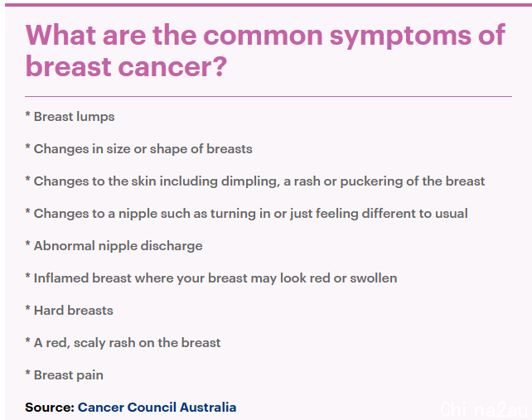Click the pink bar at top of box
The height and width of the screenshot is (420, 532).
(x=268, y=5)
